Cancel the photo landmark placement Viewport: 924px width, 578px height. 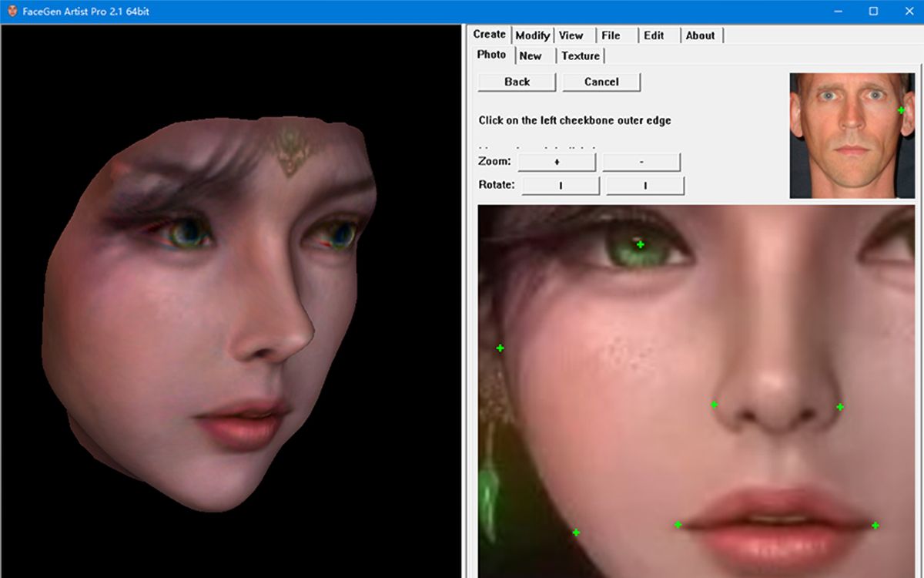click(601, 82)
